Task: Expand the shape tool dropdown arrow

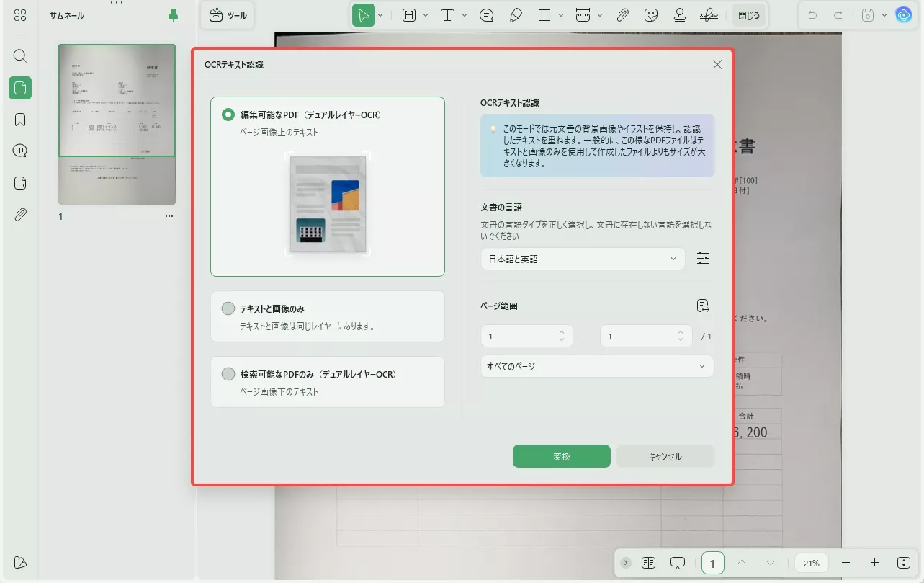Action: 560,14
